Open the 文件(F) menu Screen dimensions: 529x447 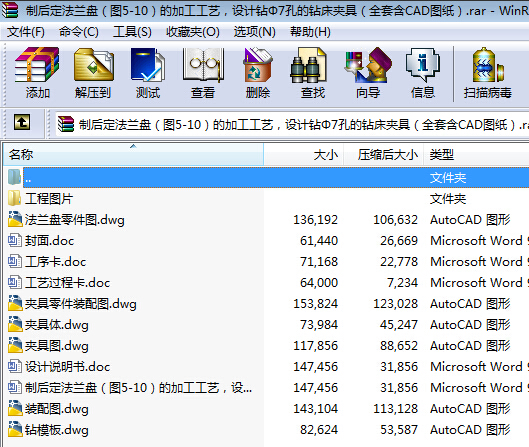coord(26,32)
